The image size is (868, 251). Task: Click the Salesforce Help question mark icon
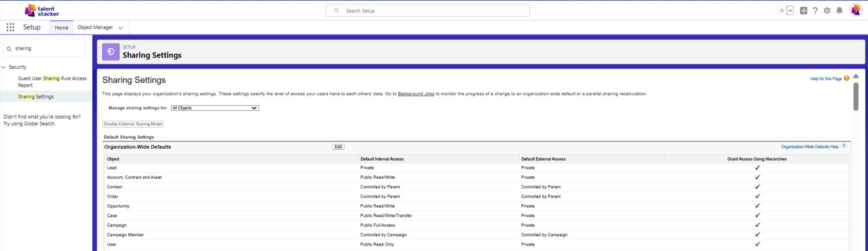815,10
